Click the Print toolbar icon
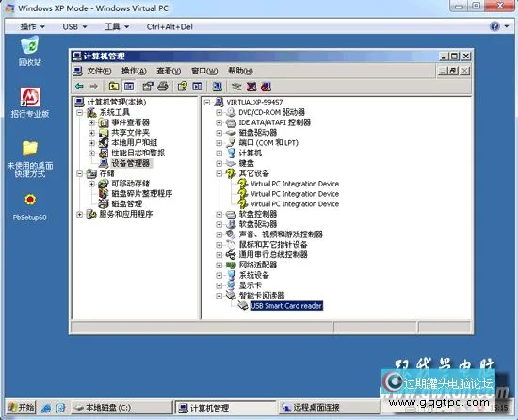The image size is (518, 420). (x=163, y=87)
